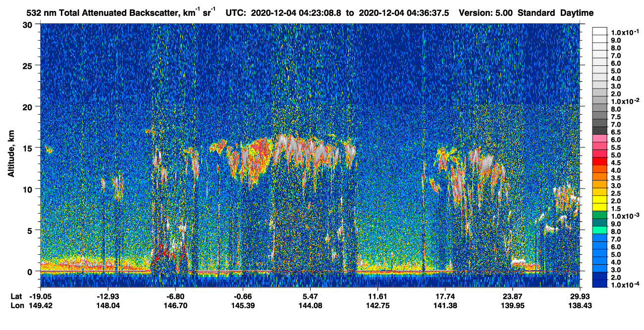Click the colorbar label 6.5
This screenshot has width=644, height=330.
pos(616,132)
